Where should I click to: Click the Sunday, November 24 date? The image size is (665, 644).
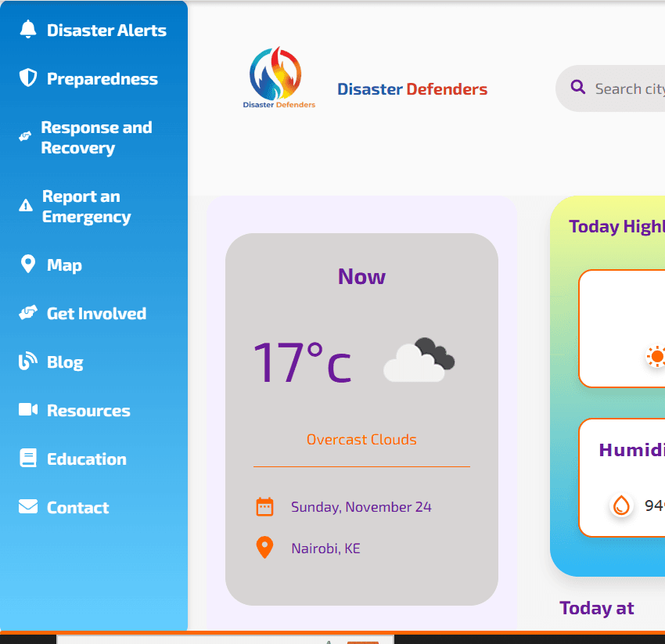click(x=361, y=507)
